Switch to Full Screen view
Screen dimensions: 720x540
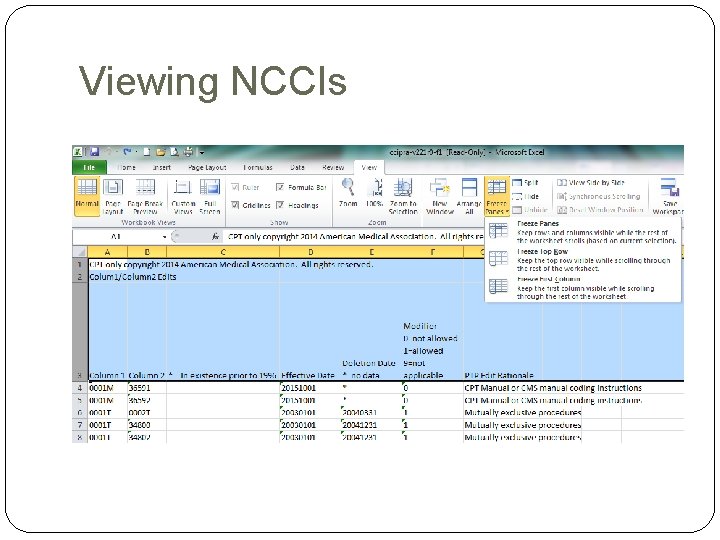point(210,196)
